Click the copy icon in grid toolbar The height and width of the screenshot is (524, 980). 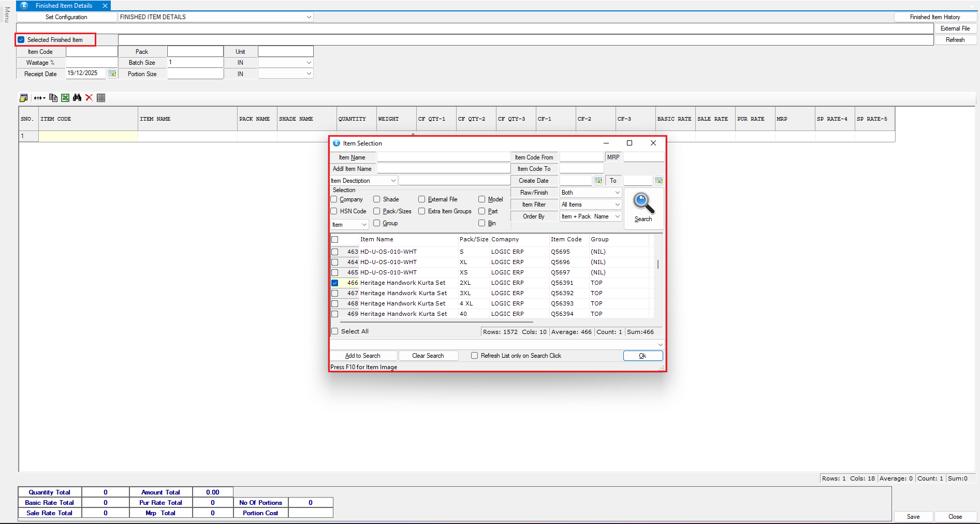[x=53, y=98]
